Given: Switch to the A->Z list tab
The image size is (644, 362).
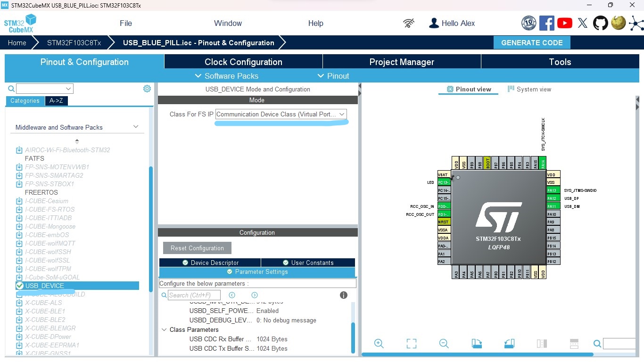Looking at the screenshot, I should [x=56, y=100].
